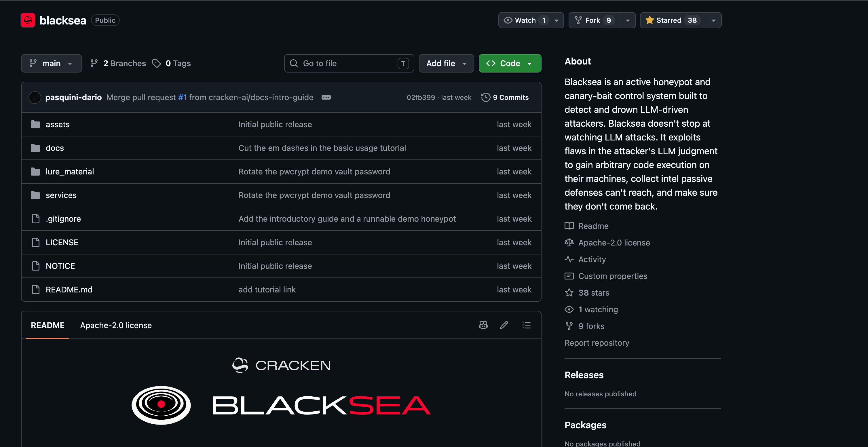Click pasquini-dario's avatar image
The image size is (868, 447).
(x=35, y=97)
